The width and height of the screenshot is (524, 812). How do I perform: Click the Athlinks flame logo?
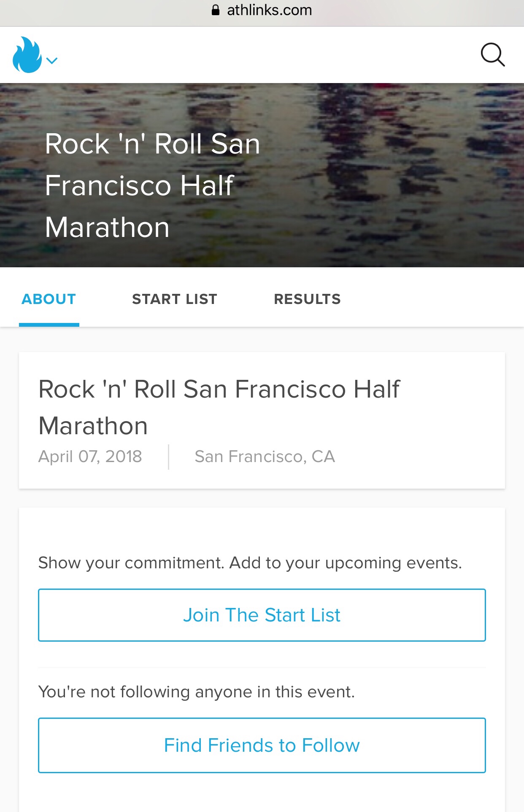click(27, 55)
